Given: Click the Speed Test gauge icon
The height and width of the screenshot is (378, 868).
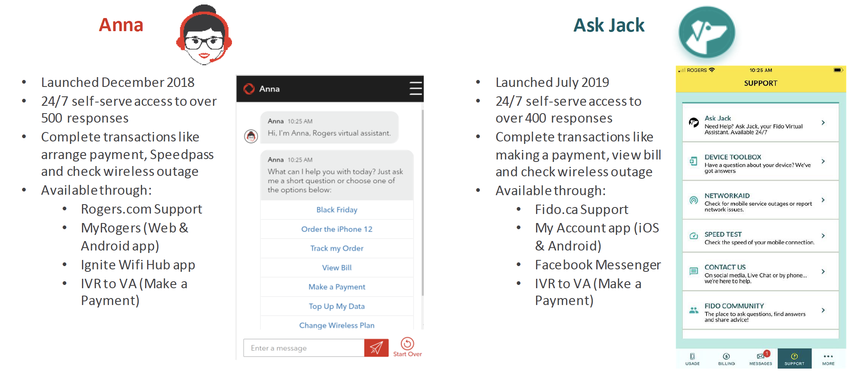Looking at the screenshot, I should click(x=693, y=236).
